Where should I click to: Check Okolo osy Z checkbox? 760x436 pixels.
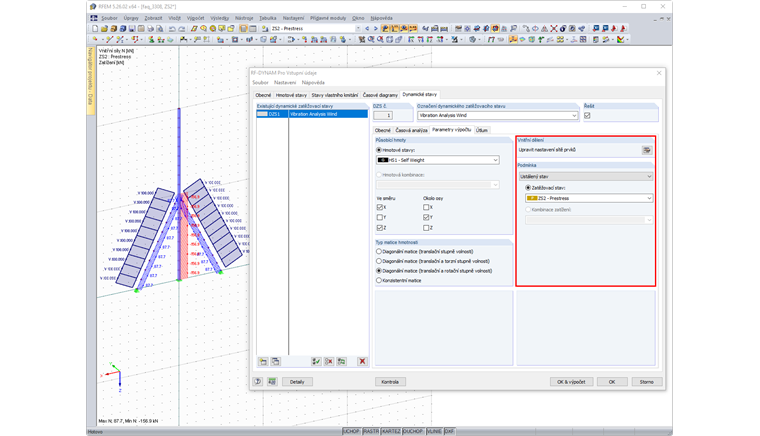[426, 227]
